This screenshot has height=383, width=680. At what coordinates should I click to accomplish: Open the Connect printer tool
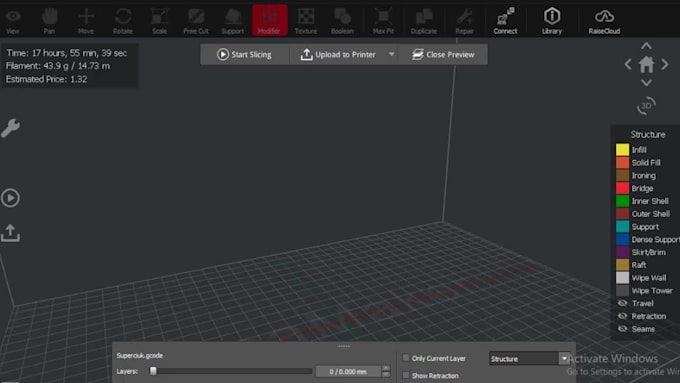tap(505, 21)
